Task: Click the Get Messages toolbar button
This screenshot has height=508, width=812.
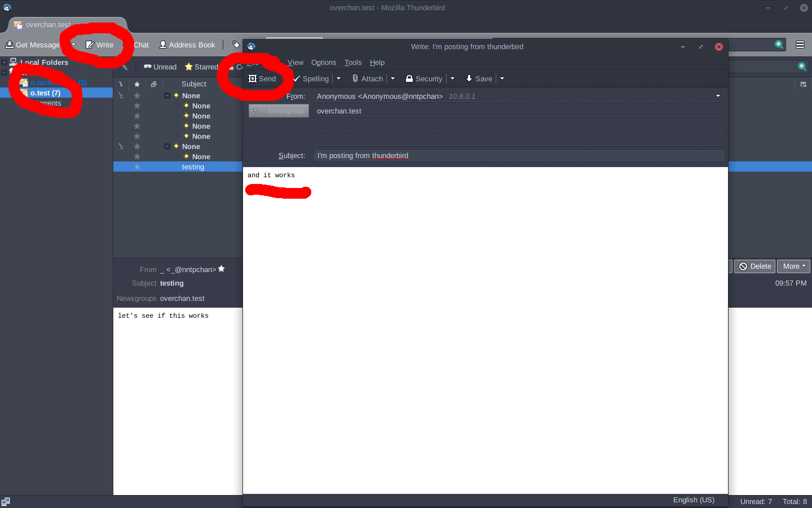Action: 33,45
